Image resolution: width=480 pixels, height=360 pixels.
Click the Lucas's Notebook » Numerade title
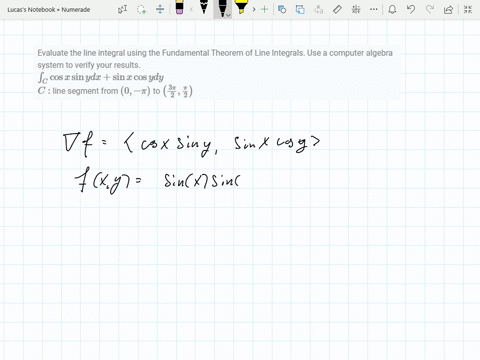tap(49, 10)
